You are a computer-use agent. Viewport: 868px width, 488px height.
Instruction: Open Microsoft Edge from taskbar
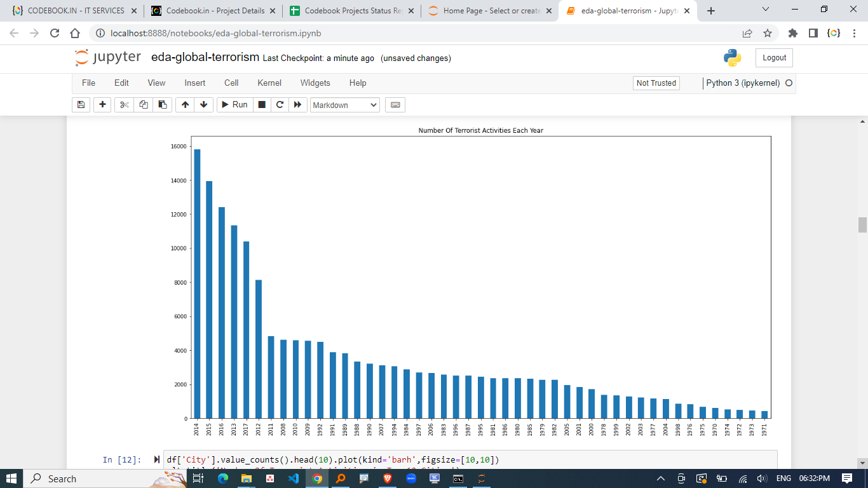point(222,478)
